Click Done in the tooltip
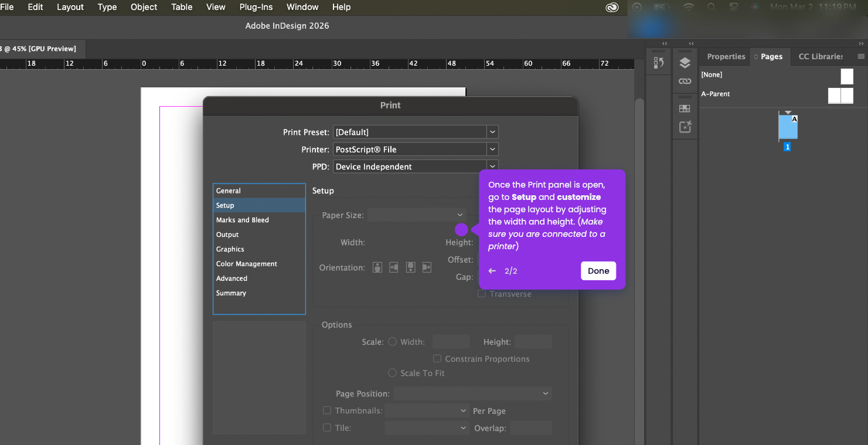This screenshot has height=445, width=868. (x=598, y=271)
